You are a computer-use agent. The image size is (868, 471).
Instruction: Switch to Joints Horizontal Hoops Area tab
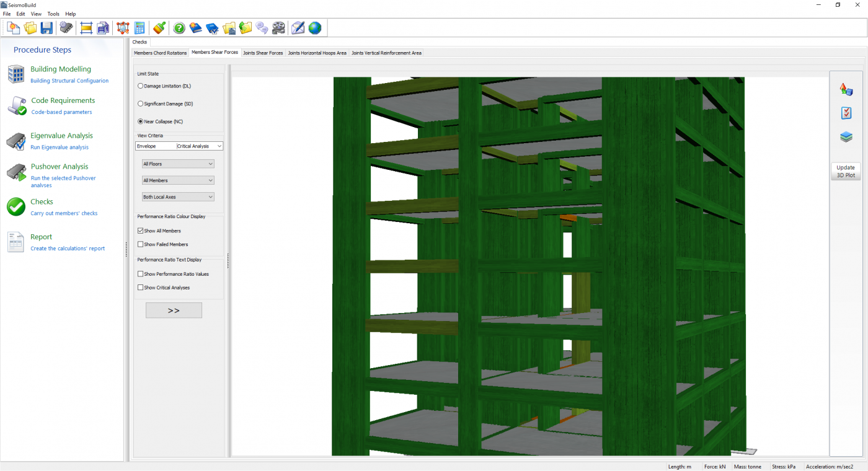click(317, 53)
